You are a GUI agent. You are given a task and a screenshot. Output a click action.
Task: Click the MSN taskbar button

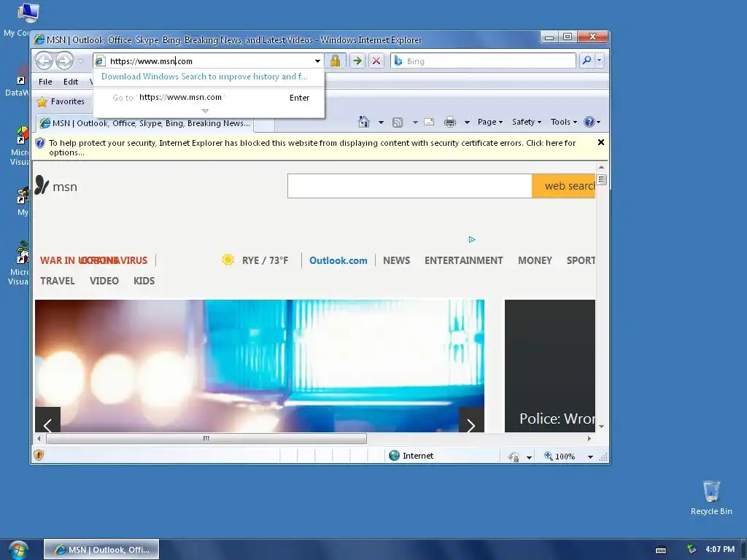(101, 550)
